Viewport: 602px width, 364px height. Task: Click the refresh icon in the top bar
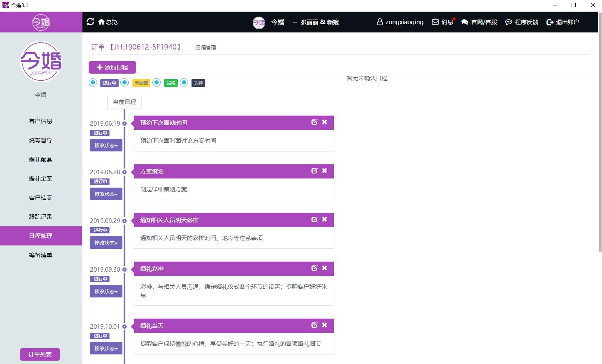coord(90,22)
